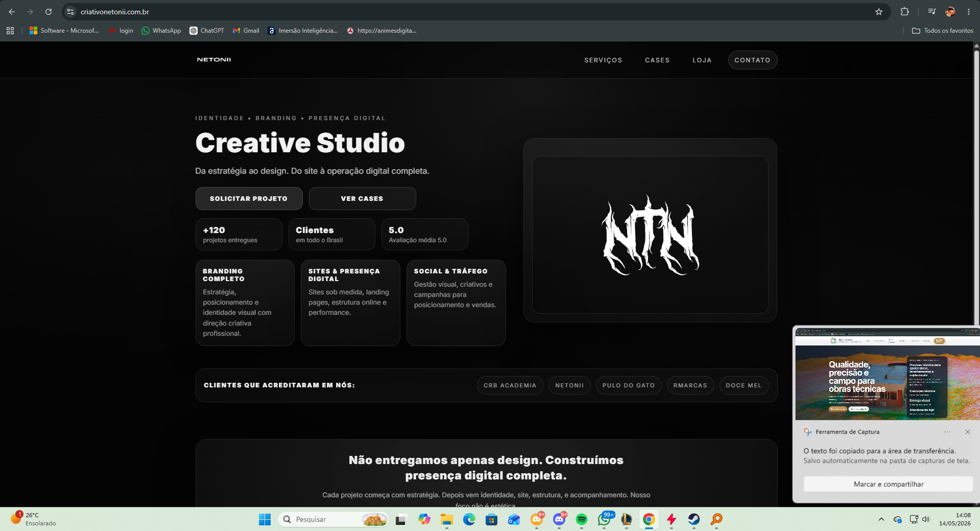
Task: Open the apps grid shortcut in bookmarks bar
Action: 10,31
